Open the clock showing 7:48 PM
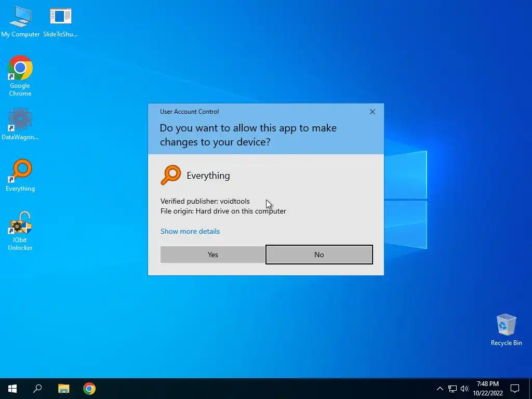The height and width of the screenshot is (399, 532). click(x=487, y=389)
